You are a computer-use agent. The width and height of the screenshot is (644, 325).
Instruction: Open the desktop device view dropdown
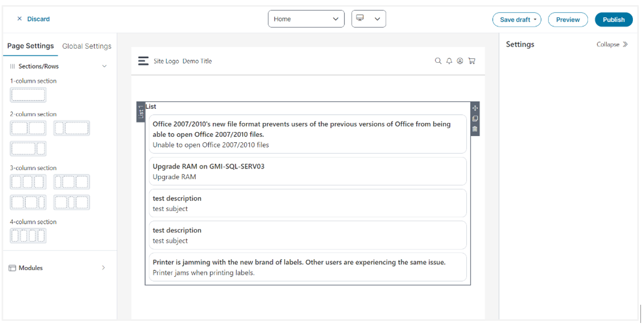click(368, 19)
